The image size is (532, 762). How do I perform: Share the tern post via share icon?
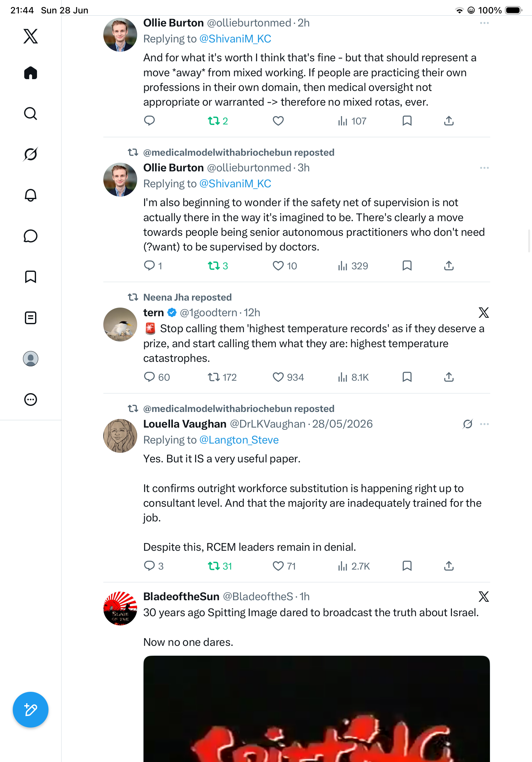tap(449, 377)
